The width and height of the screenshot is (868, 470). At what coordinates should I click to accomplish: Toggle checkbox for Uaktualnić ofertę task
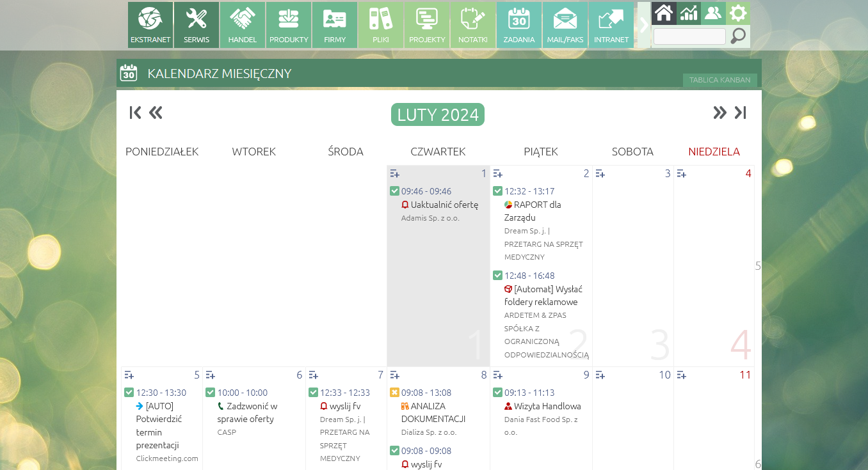(x=394, y=191)
